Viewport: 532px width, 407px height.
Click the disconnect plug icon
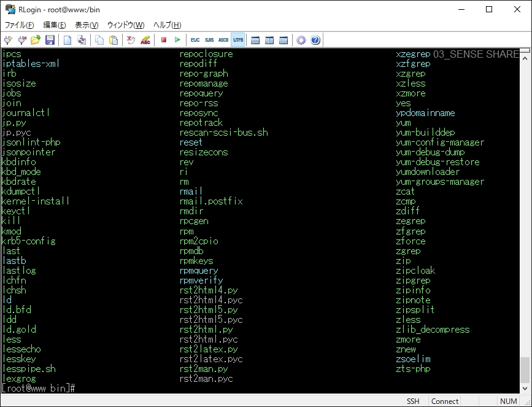pyautogui.click(x=22, y=40)
